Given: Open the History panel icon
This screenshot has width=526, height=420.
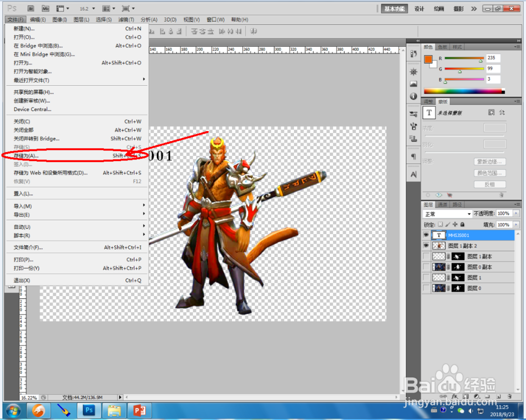Looking at the screenshot, I should point(413,54).
